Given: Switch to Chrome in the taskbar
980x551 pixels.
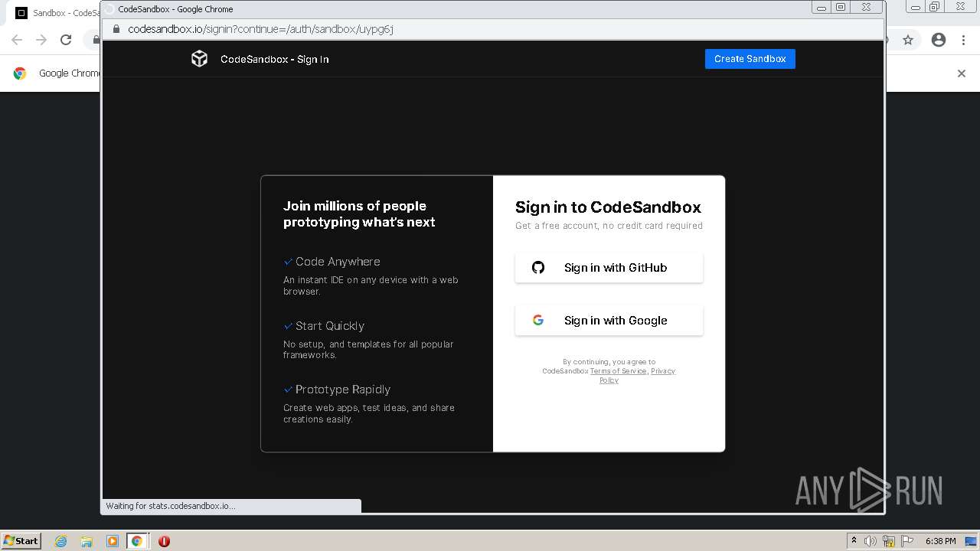Looking at the screenshot, I should 137,541.
